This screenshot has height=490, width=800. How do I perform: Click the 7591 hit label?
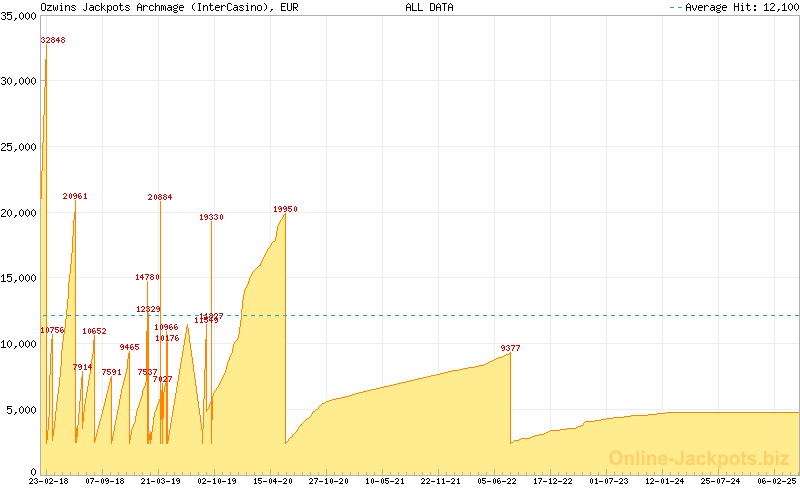click(x=111, y=372)
